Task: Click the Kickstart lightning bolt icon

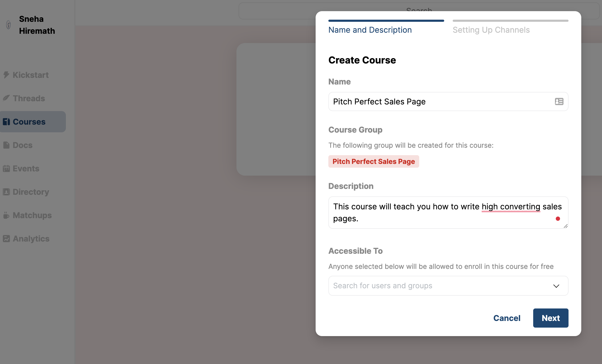Action: pos(6,75)
